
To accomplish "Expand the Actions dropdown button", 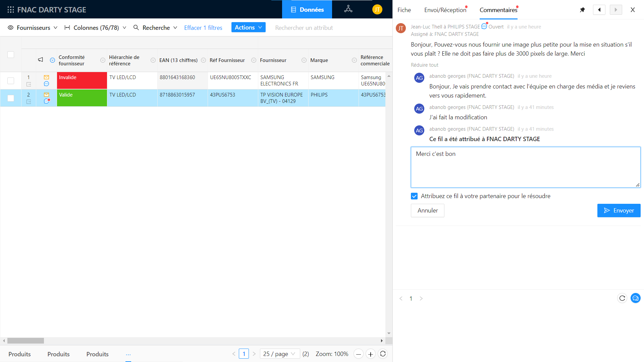I will [x=248, y=27].
